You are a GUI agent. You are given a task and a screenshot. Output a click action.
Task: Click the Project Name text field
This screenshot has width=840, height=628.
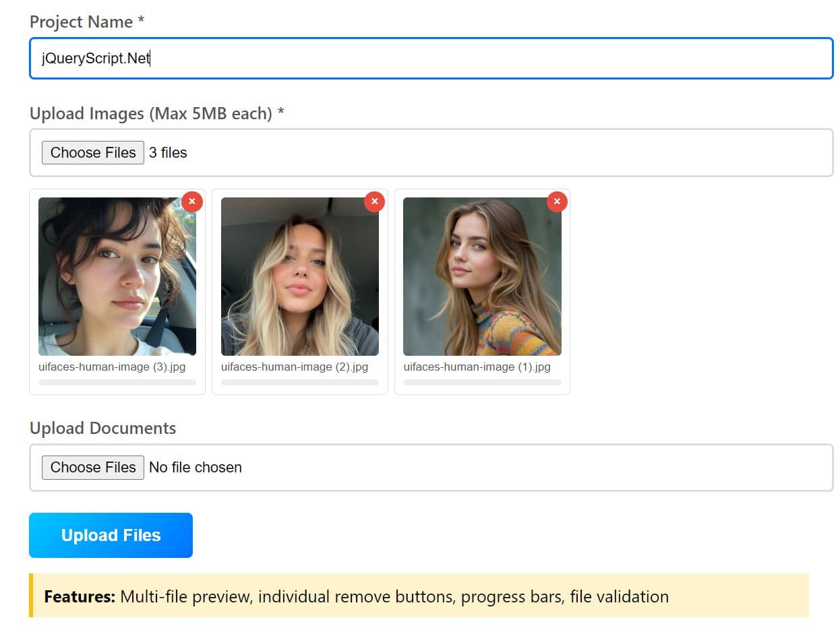pos(431,59)
